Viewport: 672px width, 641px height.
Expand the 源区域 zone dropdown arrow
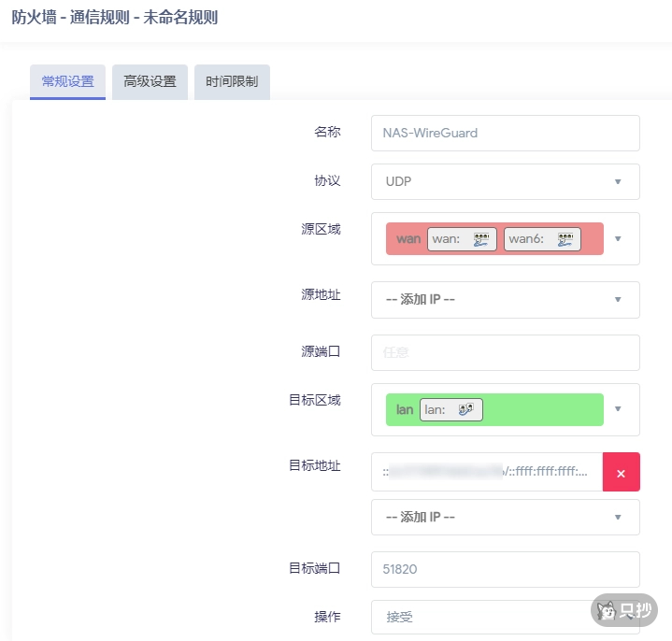coord(618,238)
